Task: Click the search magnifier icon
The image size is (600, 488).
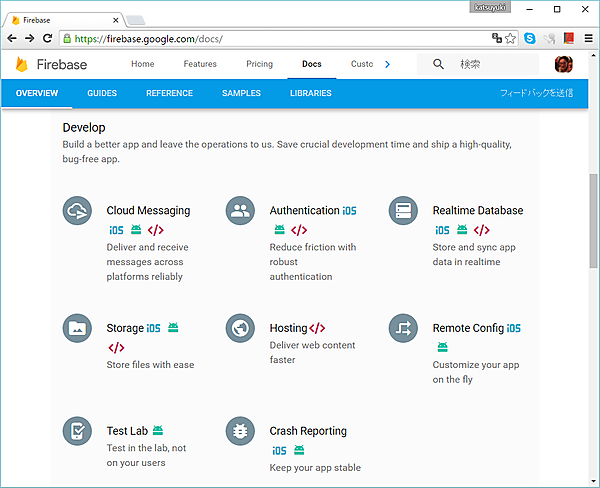Action: pyautogui.click(x=439, y=64)
